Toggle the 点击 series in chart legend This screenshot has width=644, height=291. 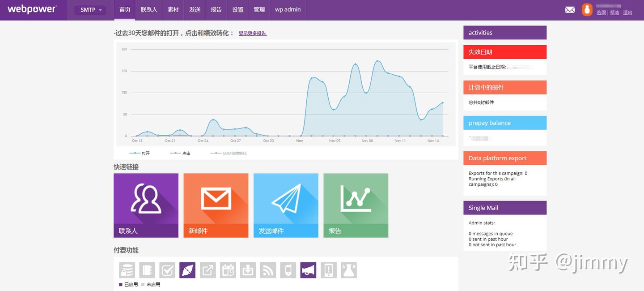tap(180, 153)
